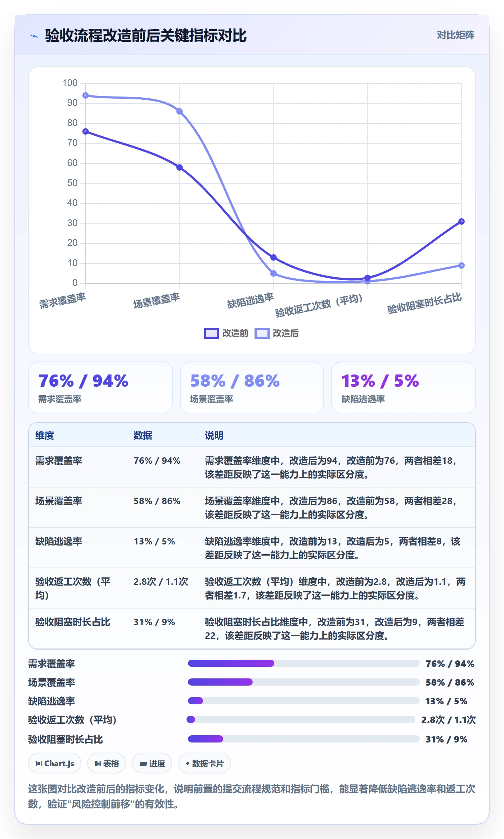Click the lightning icon beside the title
The height and width of the screenshot is (839, 504).
(x=34, y=36)
